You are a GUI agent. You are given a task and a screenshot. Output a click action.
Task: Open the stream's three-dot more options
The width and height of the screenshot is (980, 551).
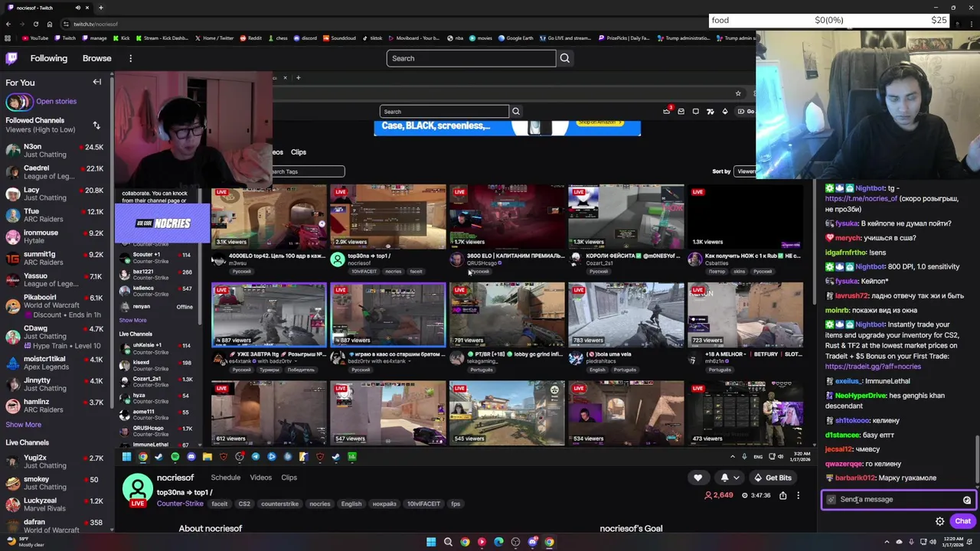(798, 495)
